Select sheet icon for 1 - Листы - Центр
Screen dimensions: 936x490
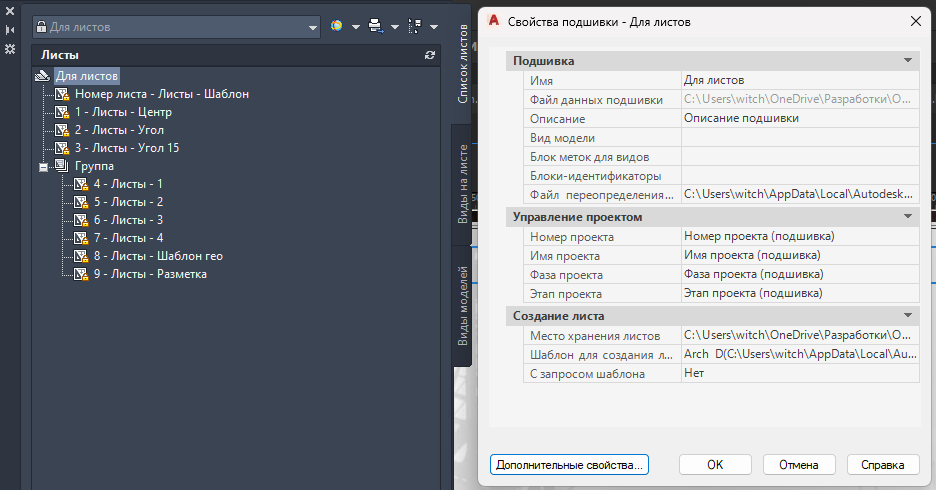(x=62, y=112)
